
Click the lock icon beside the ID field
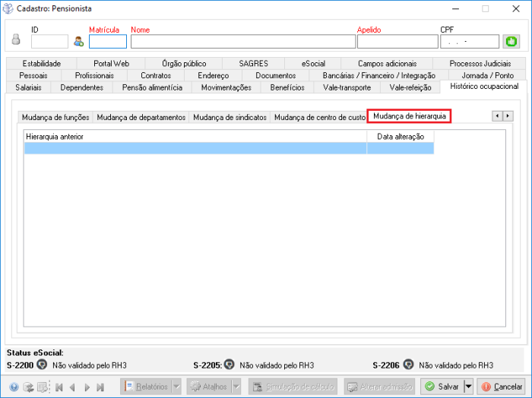click(x=16, y=41)
